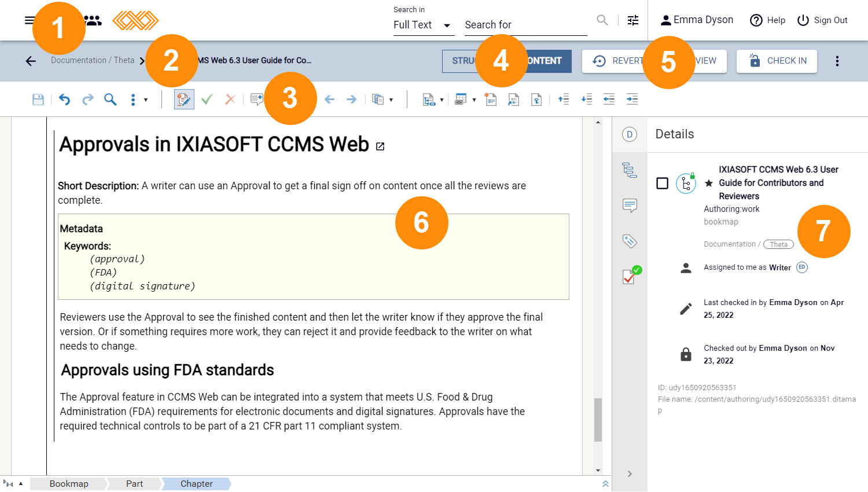Click the (digital signature) keyword

pos(142,286)
